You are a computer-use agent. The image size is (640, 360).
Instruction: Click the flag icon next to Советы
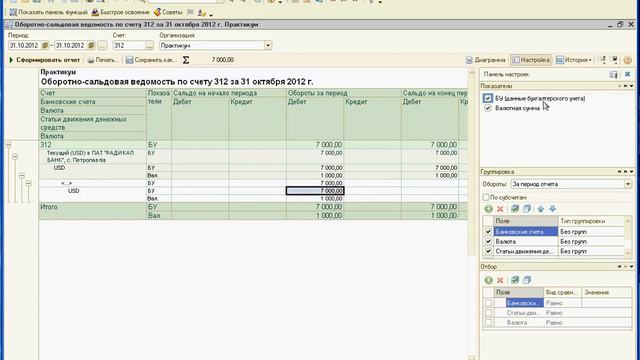click(x=190, y=13)
